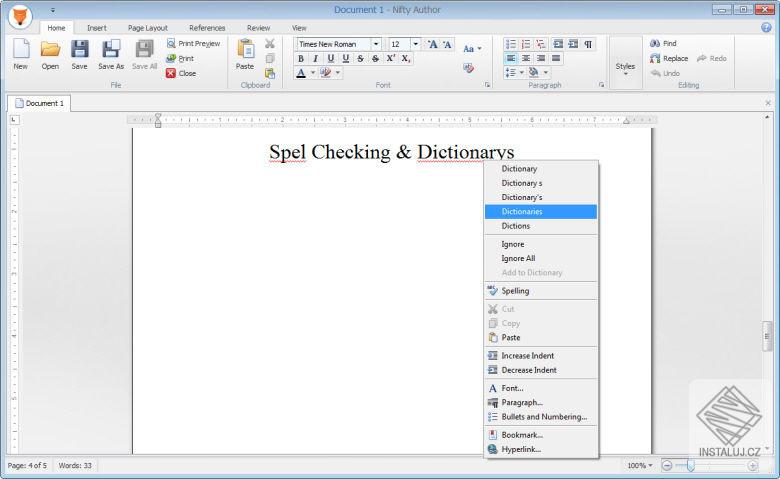Choose the Dictionaries spelling suggestion

click(541, 211)
